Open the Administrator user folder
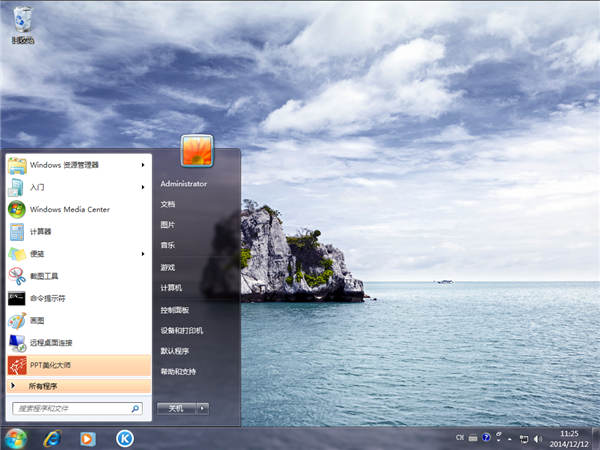The height and width of the screenshot is (450, 600). coord(184,184)
